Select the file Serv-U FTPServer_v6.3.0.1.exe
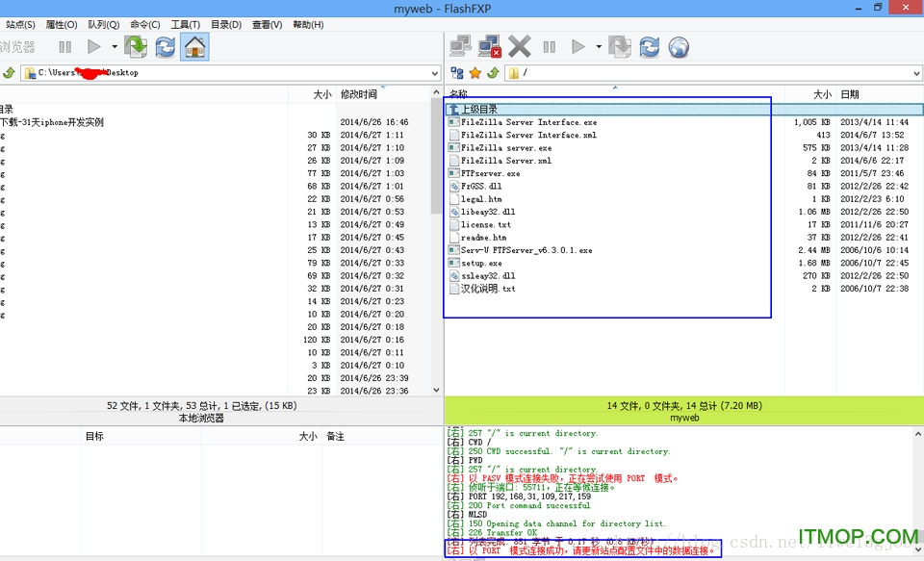 526,250
